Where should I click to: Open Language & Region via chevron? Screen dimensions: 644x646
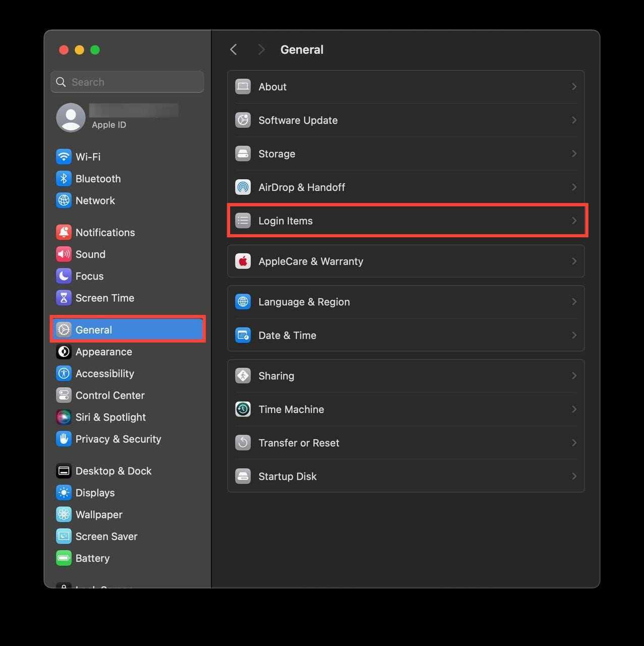tap(574, 302)
